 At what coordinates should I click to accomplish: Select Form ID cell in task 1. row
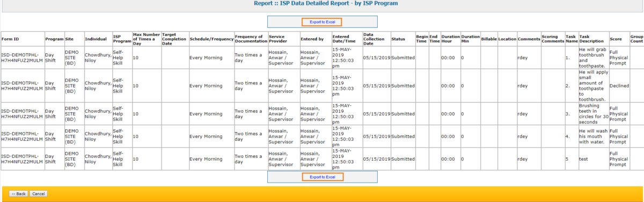[x=22, y=57]
